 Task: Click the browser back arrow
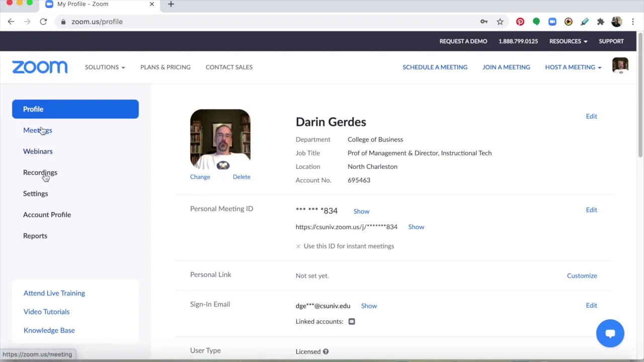[x=11, y=22]
